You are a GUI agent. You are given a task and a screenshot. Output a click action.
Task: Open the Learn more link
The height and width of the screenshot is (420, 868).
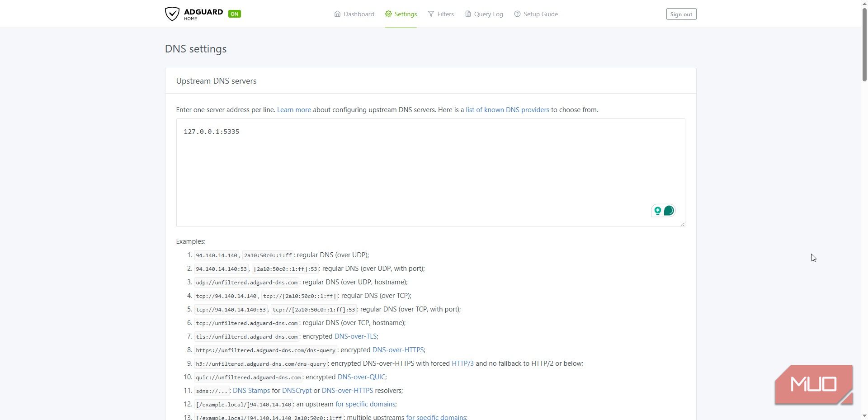tap(294, 110)
